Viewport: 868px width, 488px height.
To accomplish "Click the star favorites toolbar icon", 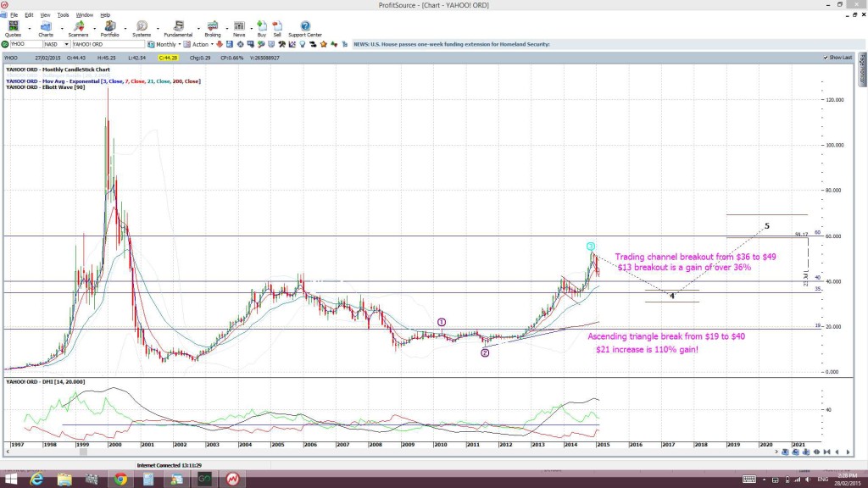I will (x=323, y=44).
